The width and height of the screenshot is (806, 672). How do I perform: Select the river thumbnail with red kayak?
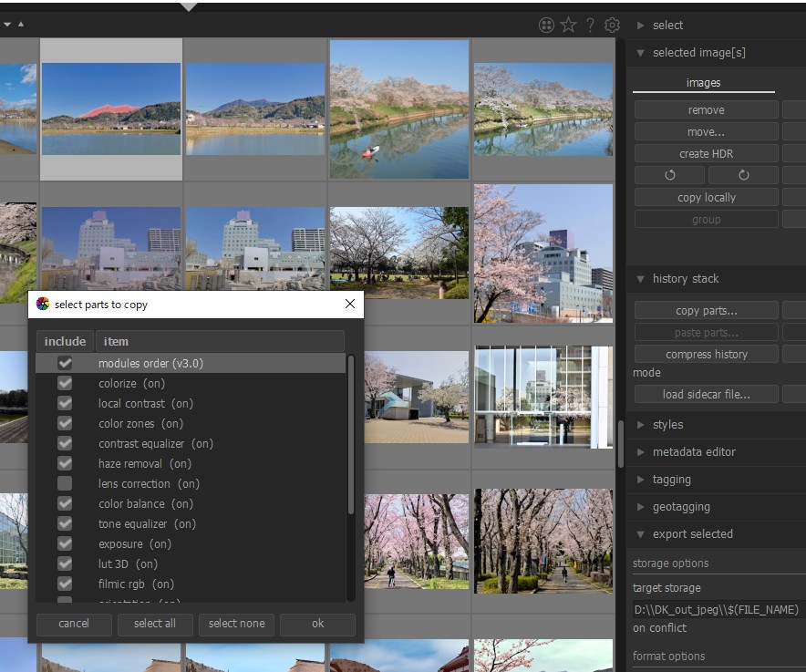[x=399, y=109]
